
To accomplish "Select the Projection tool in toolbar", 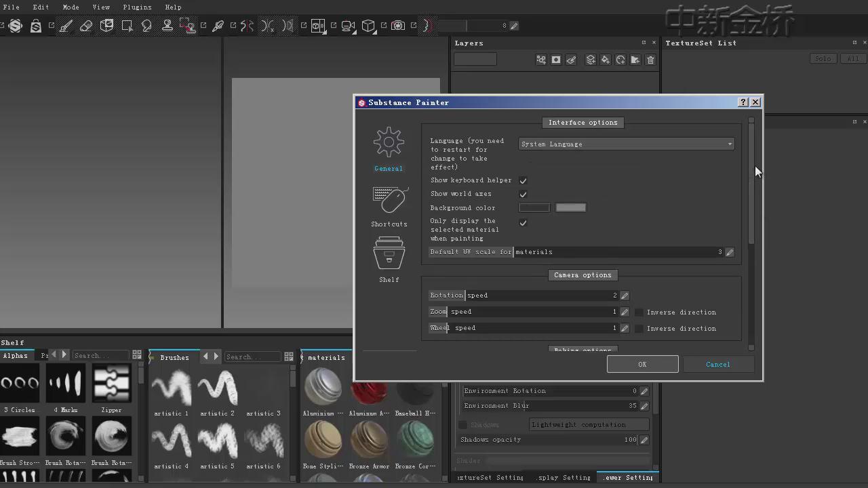I will [x=106, y=26].
